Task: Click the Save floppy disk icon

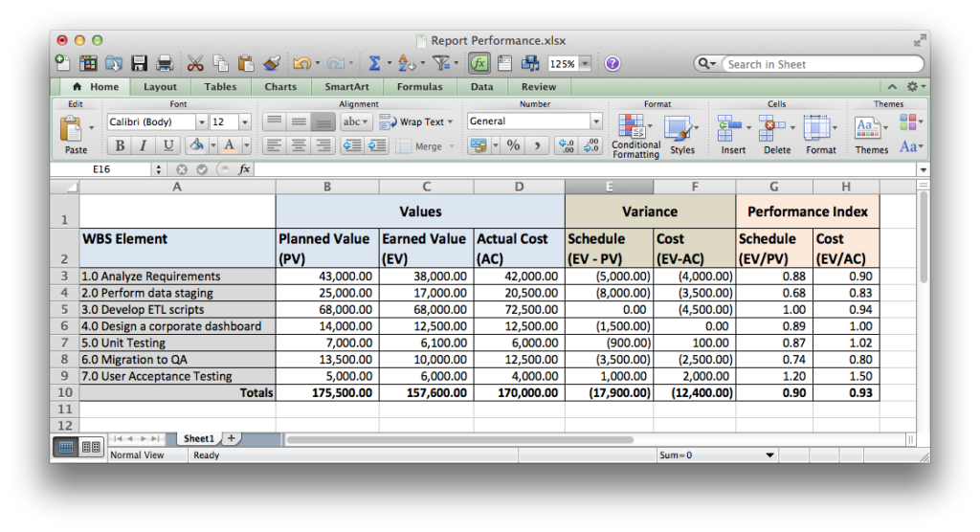Action: click(x=140, y=64)
